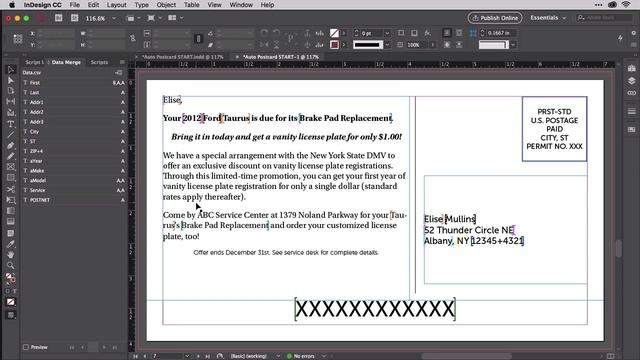Select the Line tool
The image size is (640, 360).
tap(11, 134)
